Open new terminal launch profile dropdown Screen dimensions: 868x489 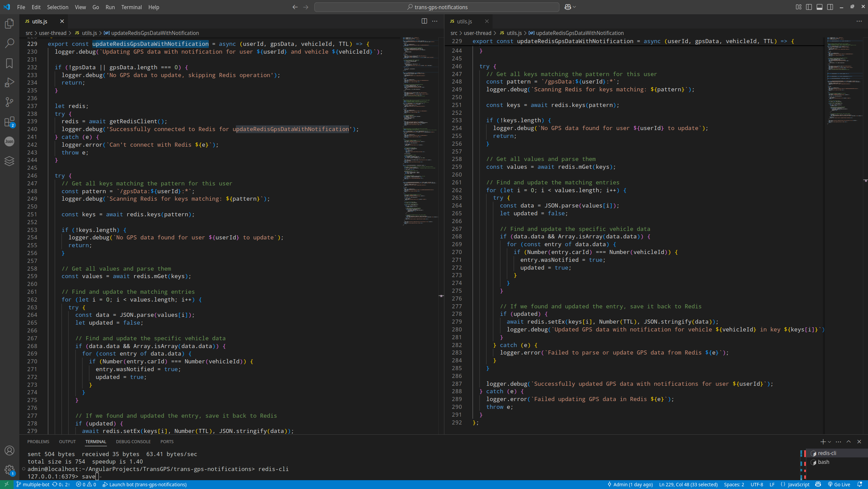point(830,442)
